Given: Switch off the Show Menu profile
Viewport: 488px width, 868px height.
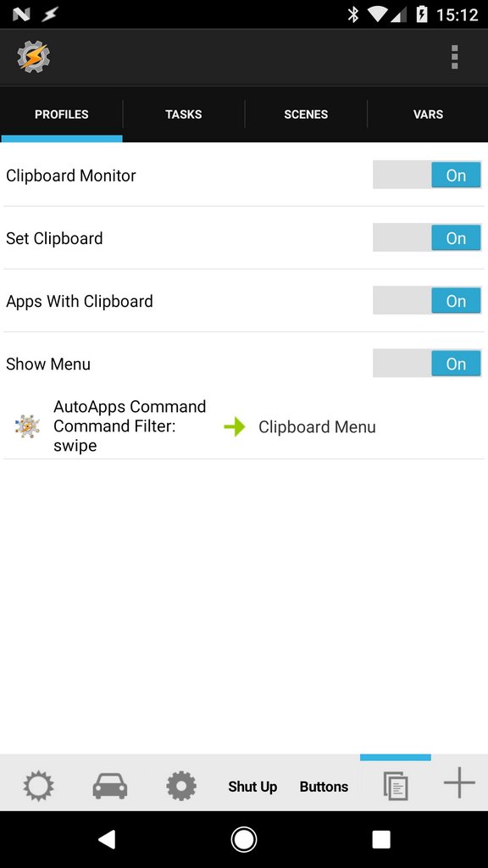Looking at the screenshot, I should (x=427, y=363).
